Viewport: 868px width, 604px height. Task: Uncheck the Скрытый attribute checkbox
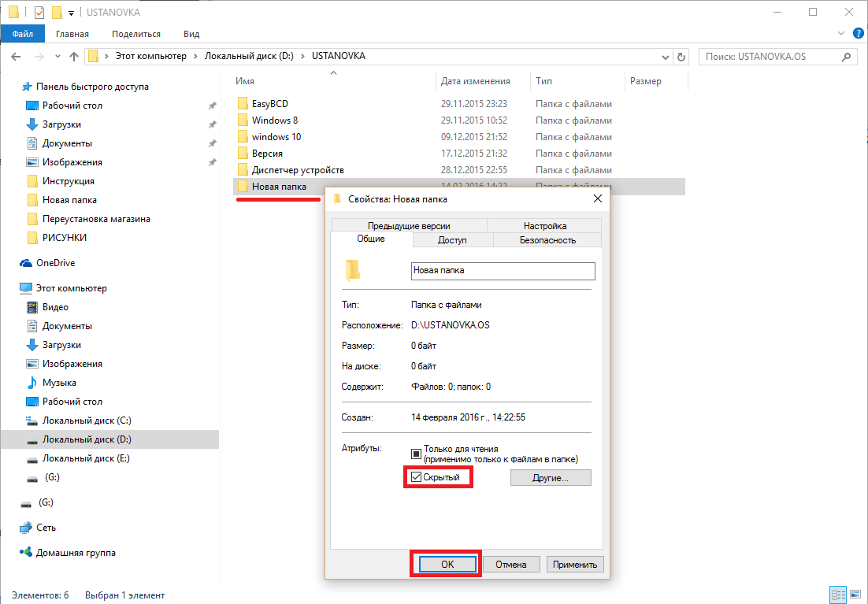416,476
